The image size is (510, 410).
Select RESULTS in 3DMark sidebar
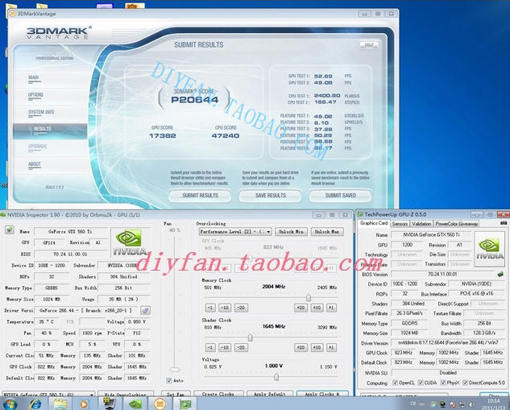coord(50,130)
